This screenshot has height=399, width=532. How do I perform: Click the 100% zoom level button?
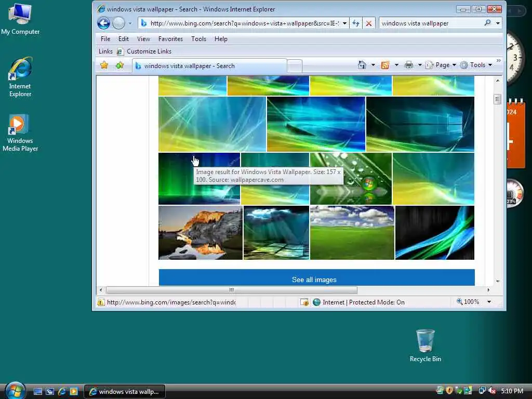pos(468,302)
